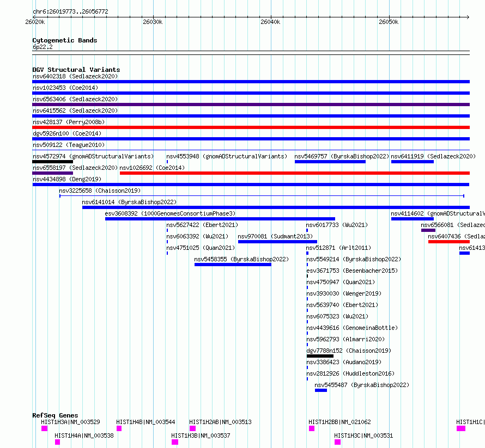The width and height of the screenshot is (485, 448).
Task: Open the nsv5549214 (ByrskaBishop2022) label
Action: tap(354, 259)
